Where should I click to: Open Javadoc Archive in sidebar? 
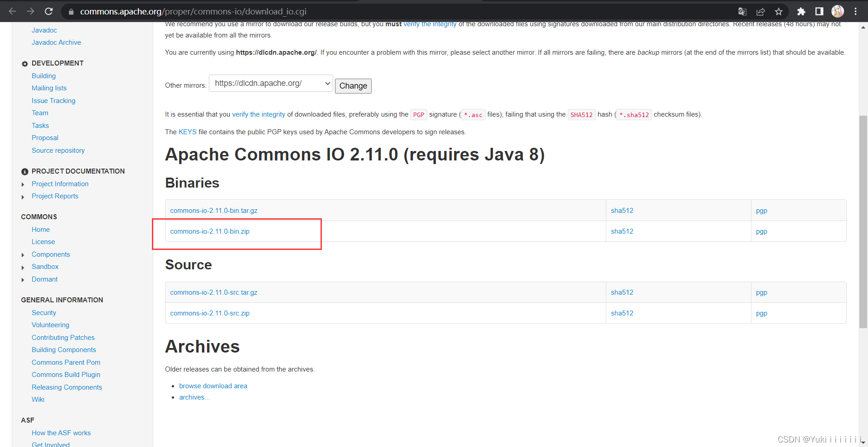(57, 42)
